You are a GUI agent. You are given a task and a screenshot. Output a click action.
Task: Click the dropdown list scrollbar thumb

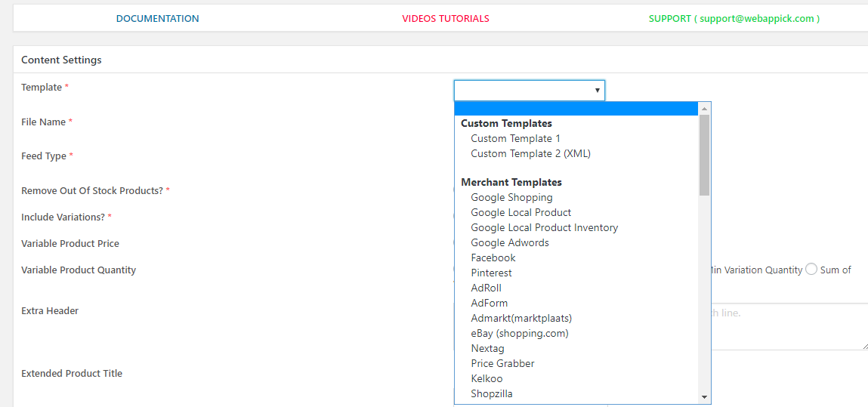(x=704, y=155)
